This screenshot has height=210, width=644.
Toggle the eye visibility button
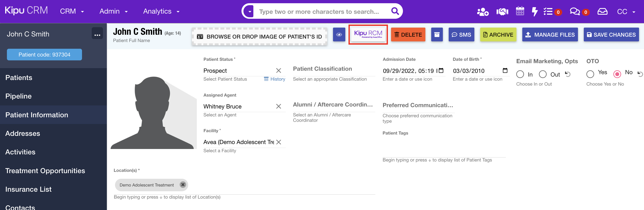tap(339, 35)
